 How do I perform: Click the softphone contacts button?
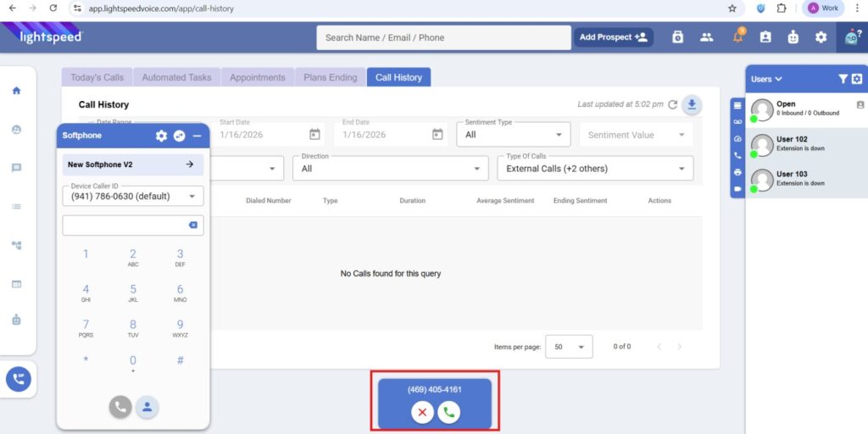tap(147, 407)
